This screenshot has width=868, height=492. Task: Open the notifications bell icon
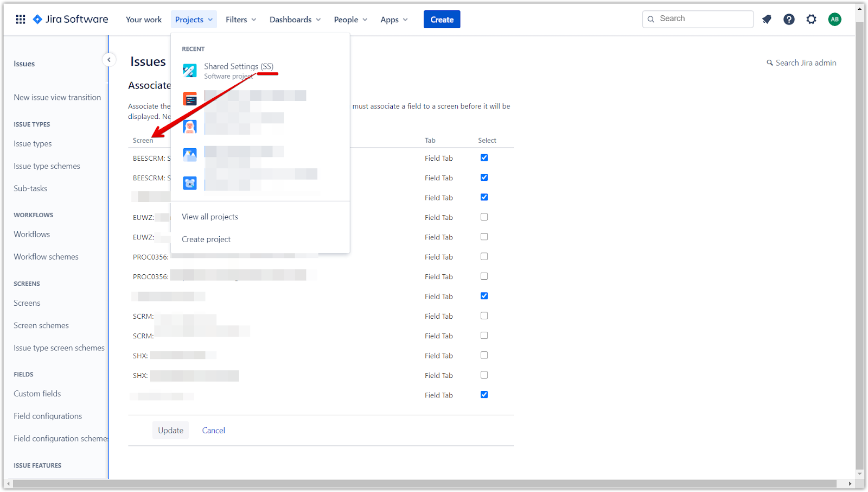[767, 20]
